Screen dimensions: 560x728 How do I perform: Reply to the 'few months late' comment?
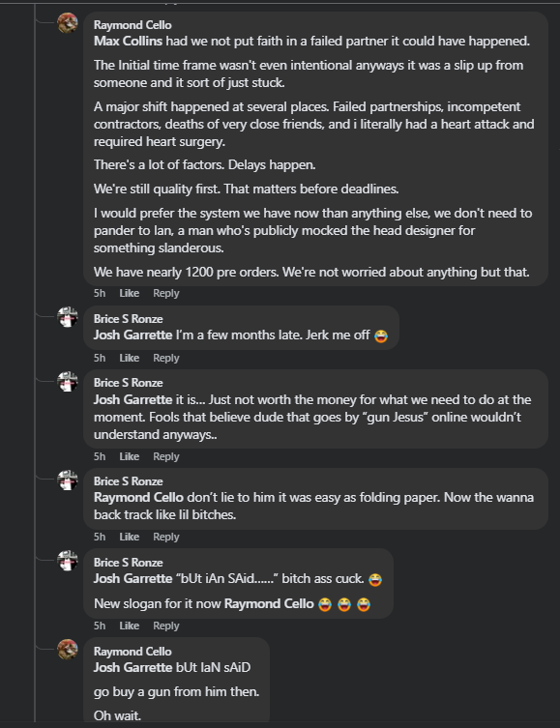pyautogui.click(x=166, y=358)
